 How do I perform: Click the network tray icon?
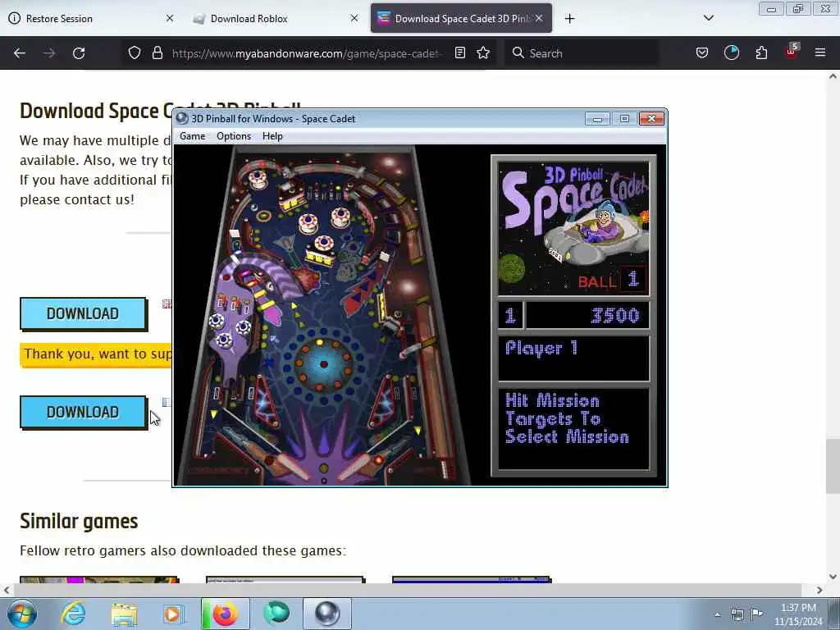pyautogui.click(x=737, y=614)
